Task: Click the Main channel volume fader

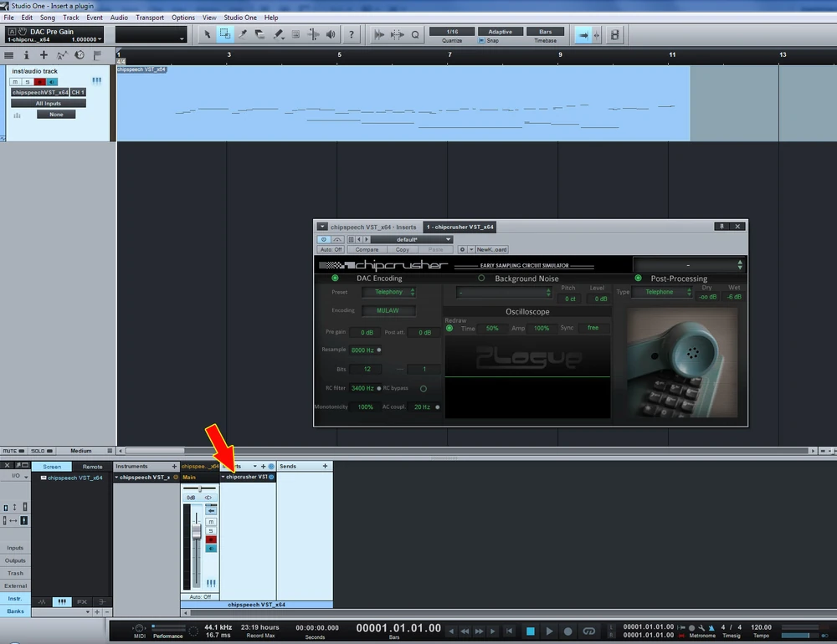Action: point(196,531)
